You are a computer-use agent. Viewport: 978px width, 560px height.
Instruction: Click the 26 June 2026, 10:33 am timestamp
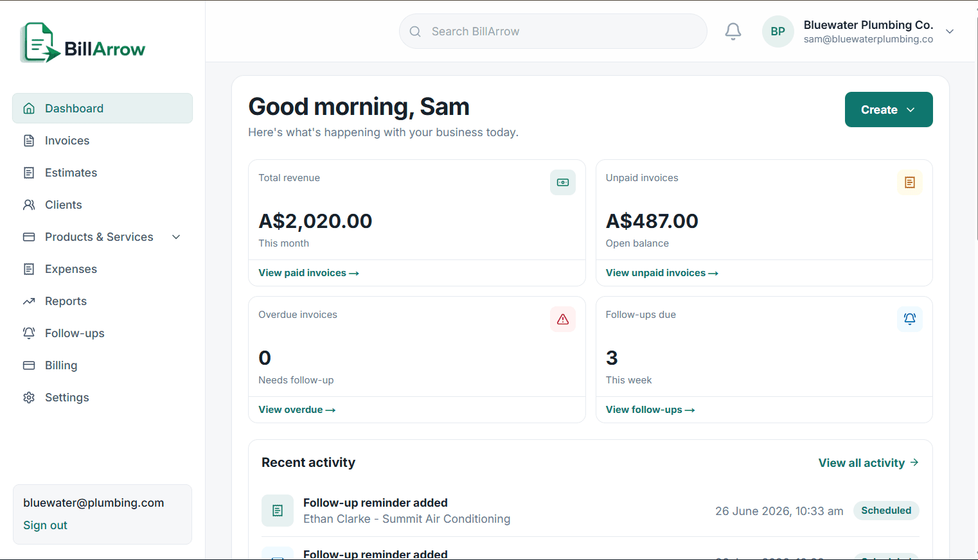(779, 511)
